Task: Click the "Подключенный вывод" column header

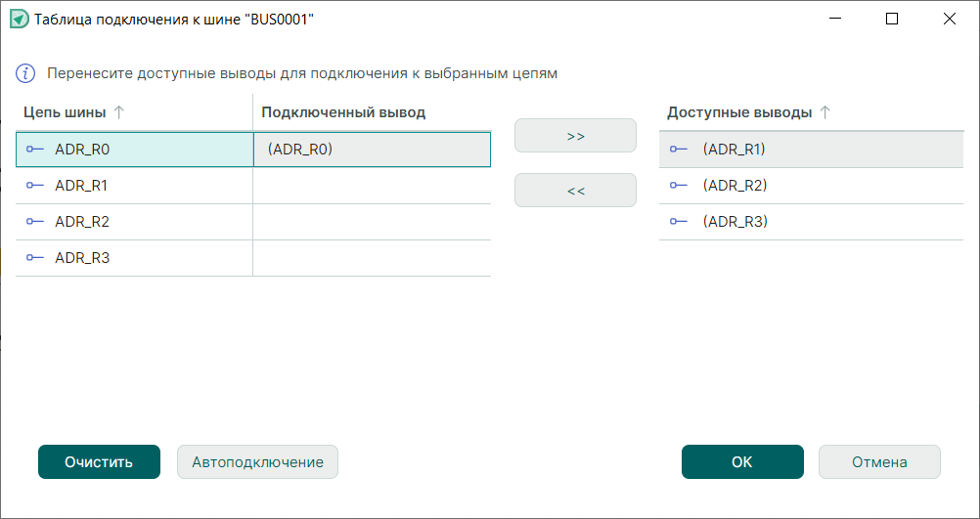Action: pos(343,112)
